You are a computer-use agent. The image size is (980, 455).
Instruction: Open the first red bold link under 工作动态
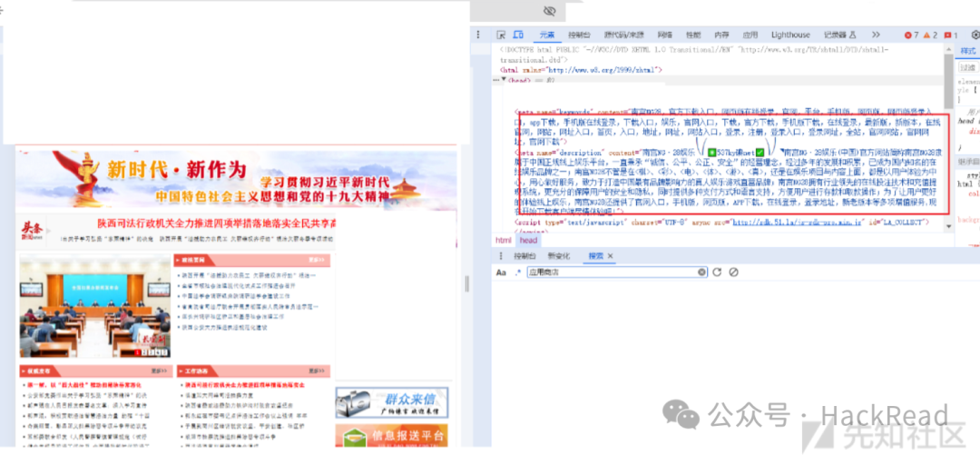click(x=244, y=386)
